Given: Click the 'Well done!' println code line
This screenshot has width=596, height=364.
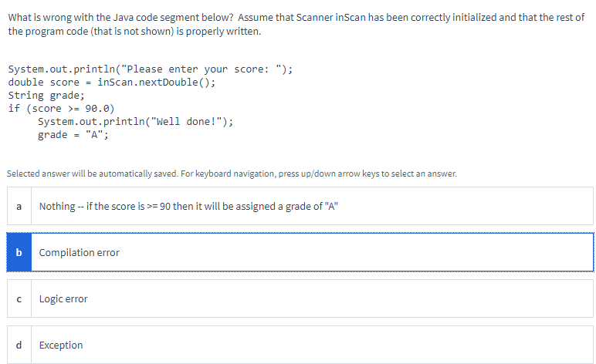Looking at the screenshot, I should (135, 121).
